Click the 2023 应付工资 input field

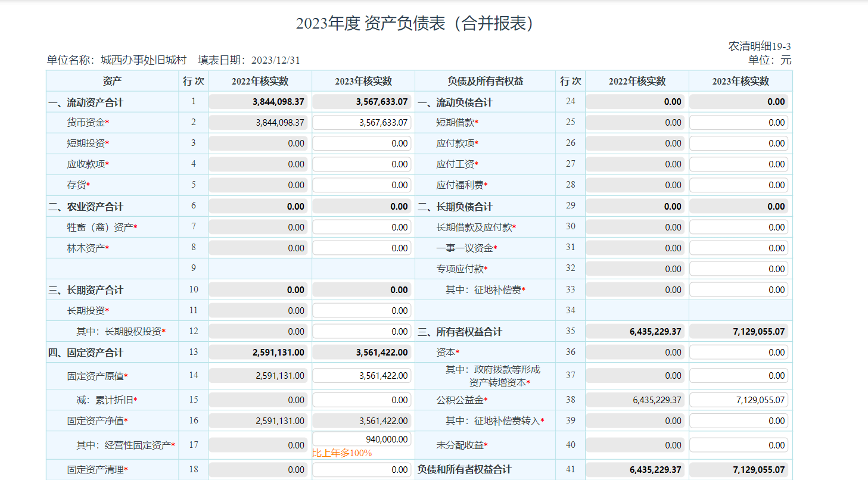point(739,164)
